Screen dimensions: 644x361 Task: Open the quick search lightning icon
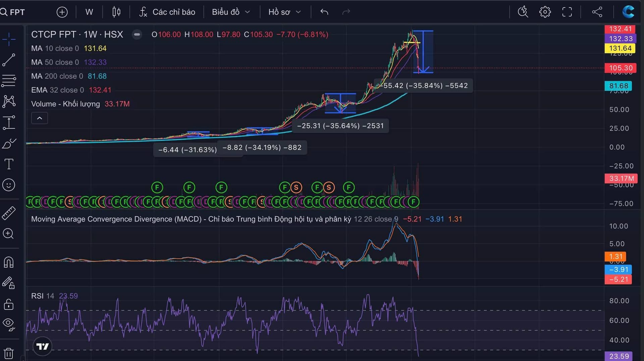coord(523,12)
